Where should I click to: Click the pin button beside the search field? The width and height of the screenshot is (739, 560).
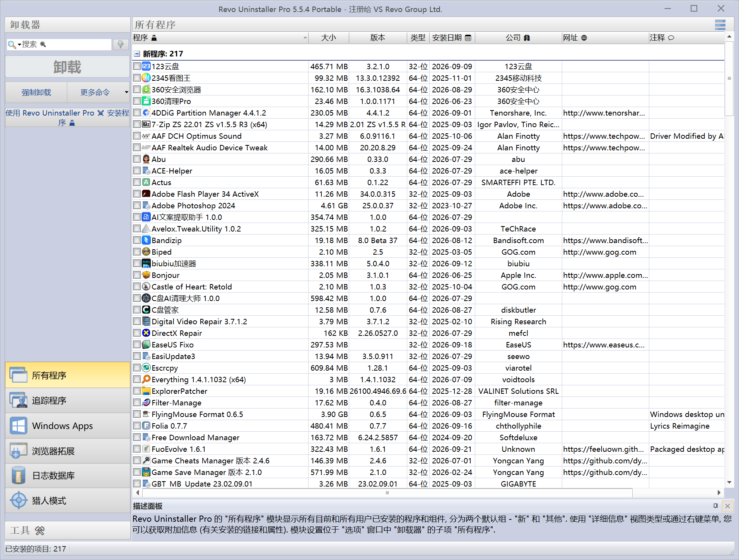121,44
